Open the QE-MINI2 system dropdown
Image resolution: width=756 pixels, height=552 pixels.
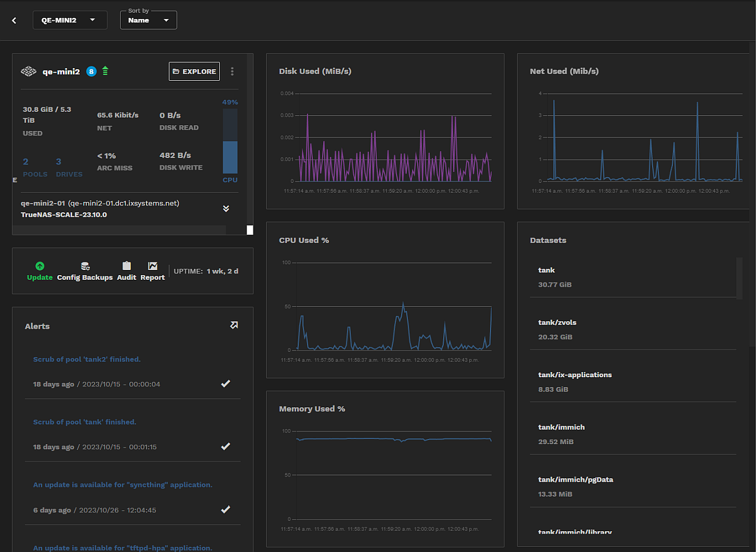pyautogui.click(x=69, y=20)
